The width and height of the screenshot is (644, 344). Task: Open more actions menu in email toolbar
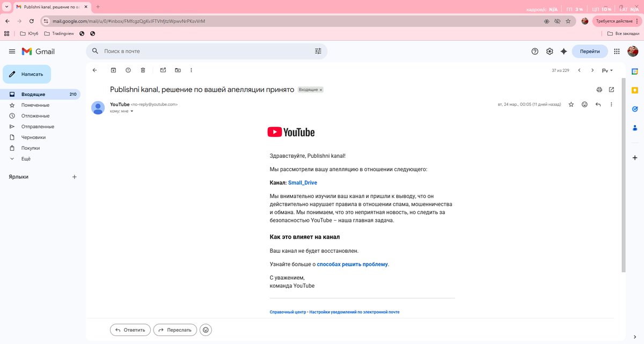191,70
